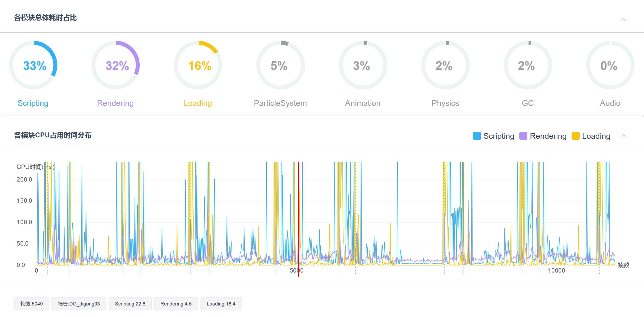Click the Scripting 33% donut gauge
Image resolution: width=644 pixels, height=317 pixels.
pos(33,65)
